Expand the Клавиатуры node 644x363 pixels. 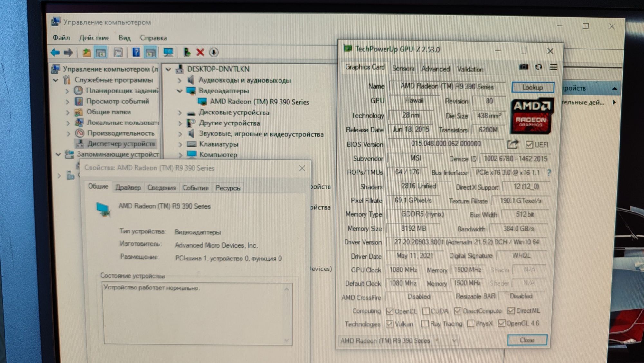point(180,144)
